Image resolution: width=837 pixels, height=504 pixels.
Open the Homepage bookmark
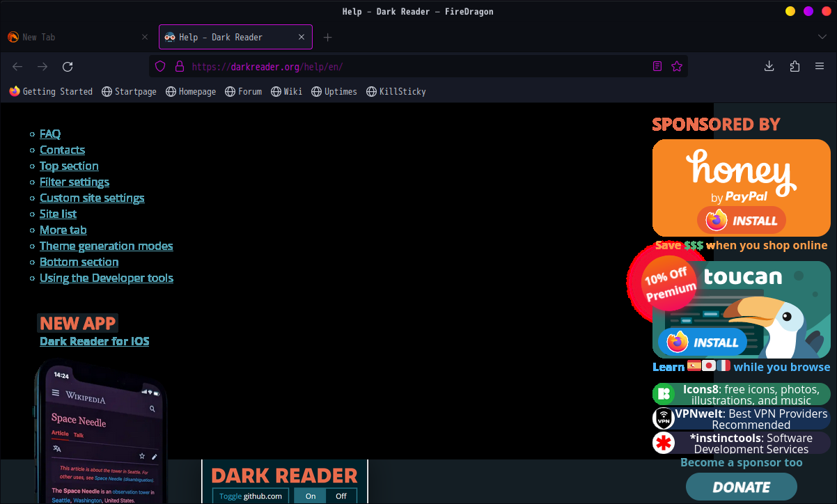[191, 91]
